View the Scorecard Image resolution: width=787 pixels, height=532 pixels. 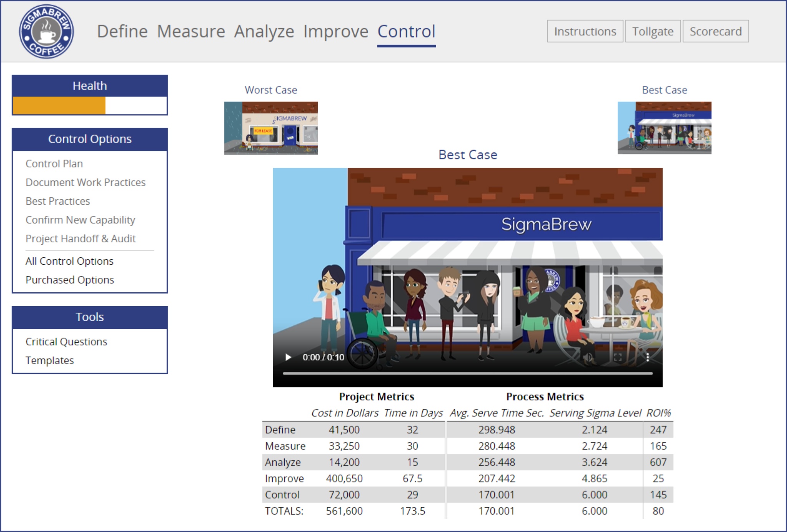click(x=715, y=31)
